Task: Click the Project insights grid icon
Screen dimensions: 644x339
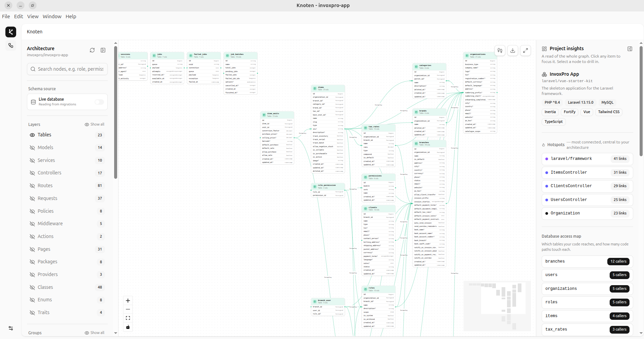Action: click(544, 49)
